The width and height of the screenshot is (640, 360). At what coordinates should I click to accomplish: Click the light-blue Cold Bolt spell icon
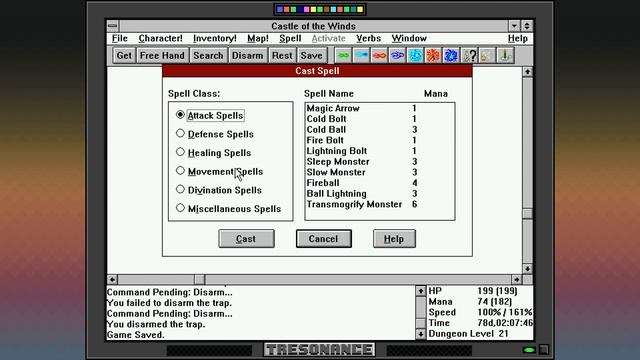click(x=362, y=55)
